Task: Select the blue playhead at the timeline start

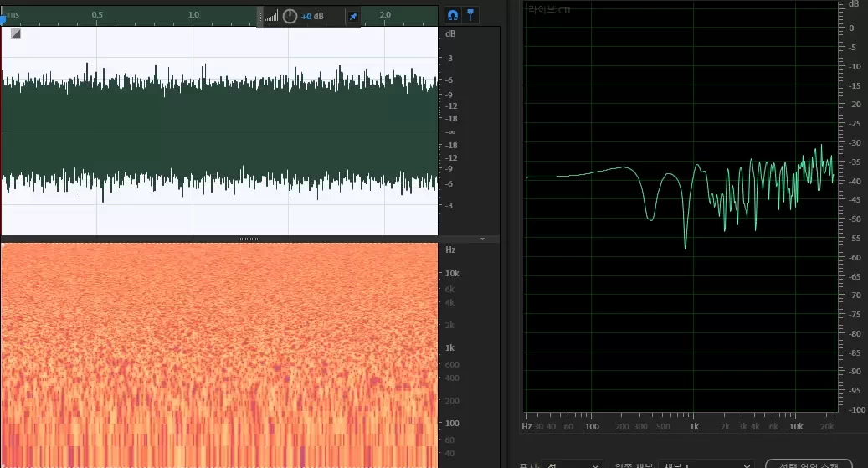Action: (3, 17)
